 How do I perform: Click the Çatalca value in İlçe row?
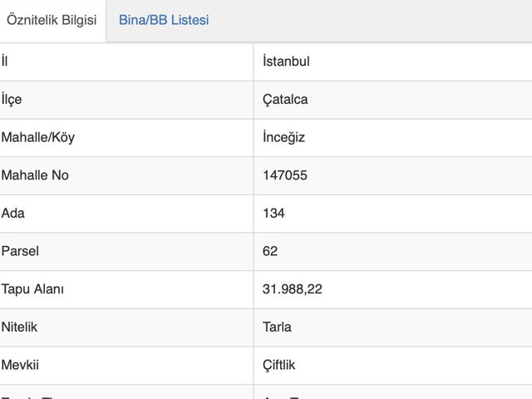(285, 100)
